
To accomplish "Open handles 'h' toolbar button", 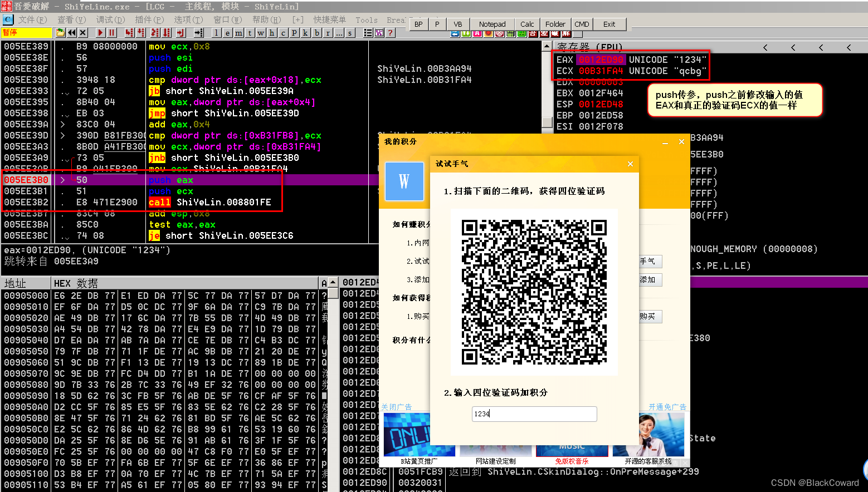I will pyautogui.click(x=272, y=33).
